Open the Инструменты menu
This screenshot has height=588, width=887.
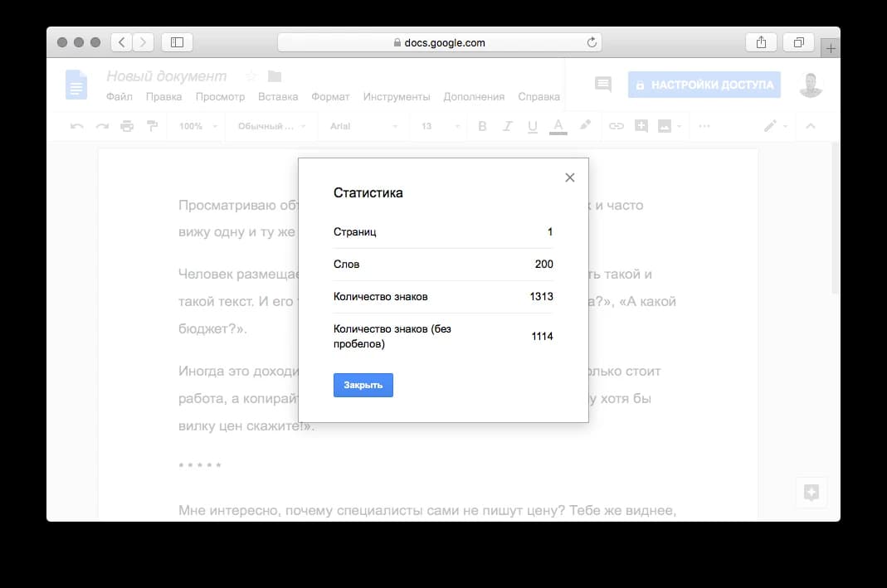396,97
